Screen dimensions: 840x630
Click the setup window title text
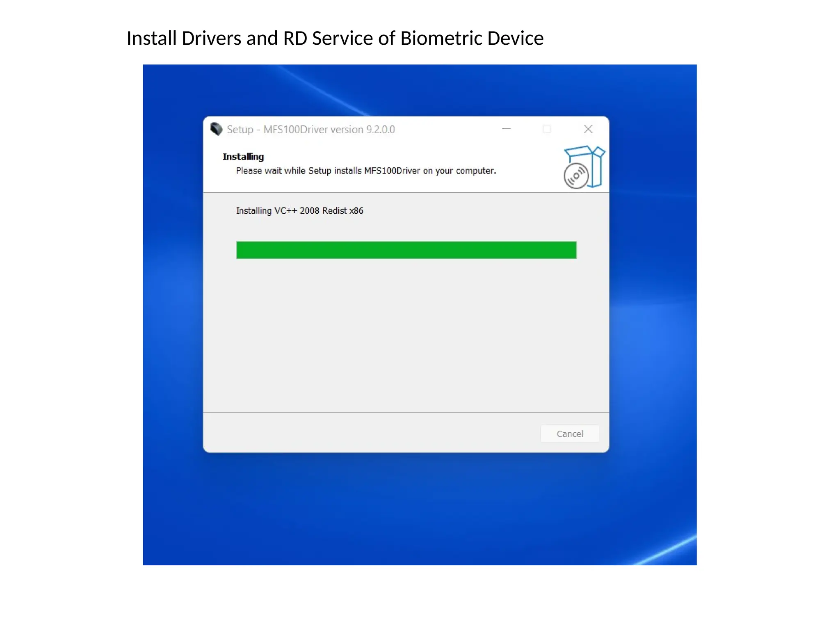coord(311,130)
